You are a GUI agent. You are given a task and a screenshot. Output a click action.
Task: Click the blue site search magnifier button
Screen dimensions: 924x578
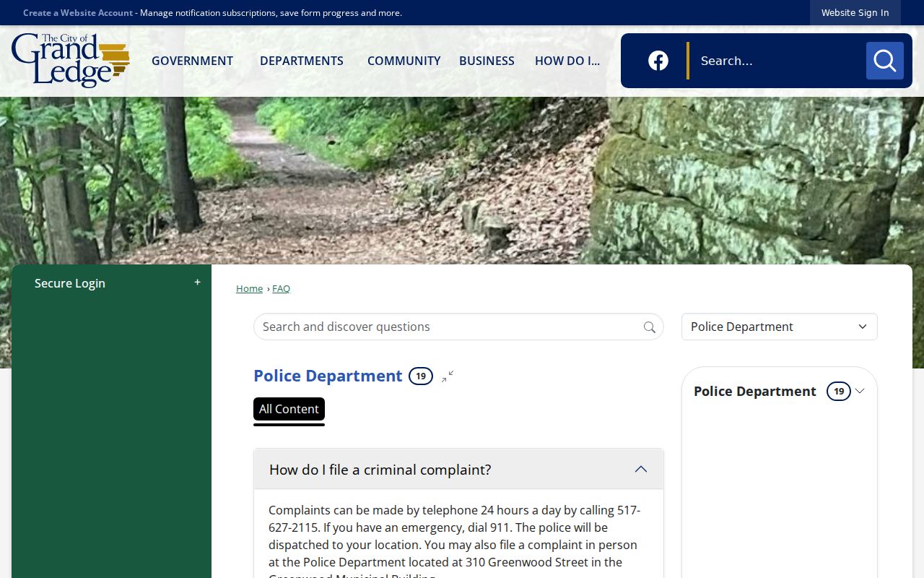pyautogui.click(x=884, y=61)
